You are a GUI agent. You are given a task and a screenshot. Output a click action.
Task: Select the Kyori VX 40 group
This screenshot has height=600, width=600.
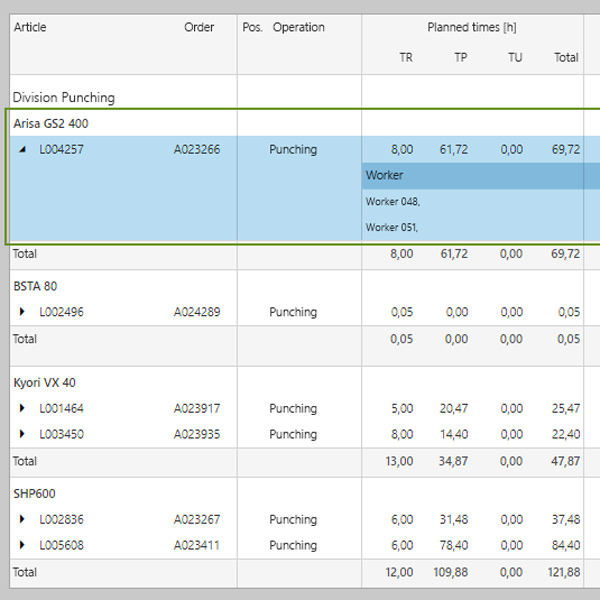click(44, 382)
